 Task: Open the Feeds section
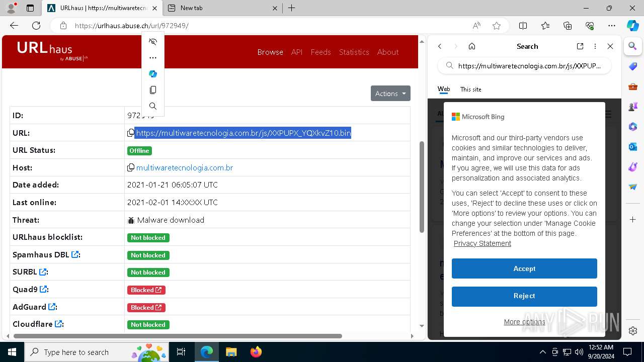[x=320, y=52]
